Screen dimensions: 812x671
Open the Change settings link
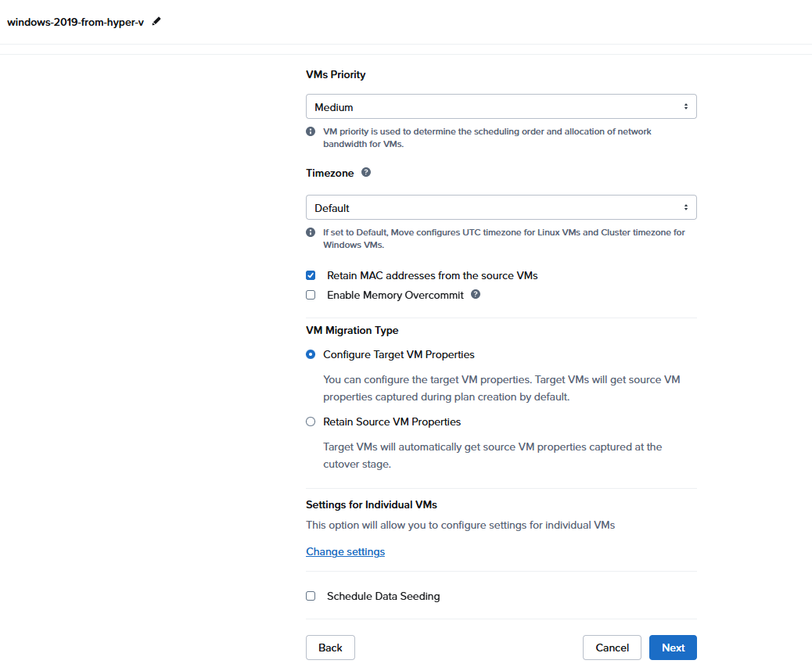coord(345,551)
